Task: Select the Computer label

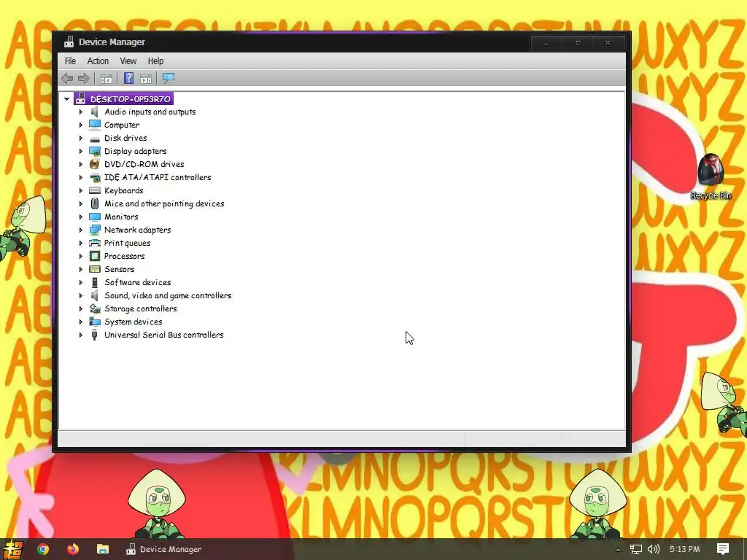Action: point(122,125)
